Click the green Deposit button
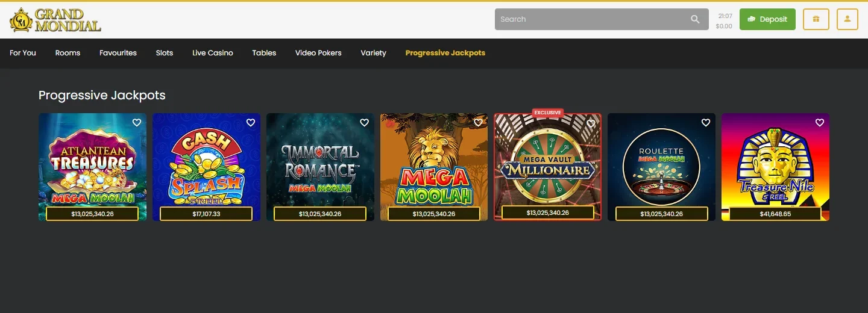The height and width of the screenshot is (313, 868). [767, 19]
